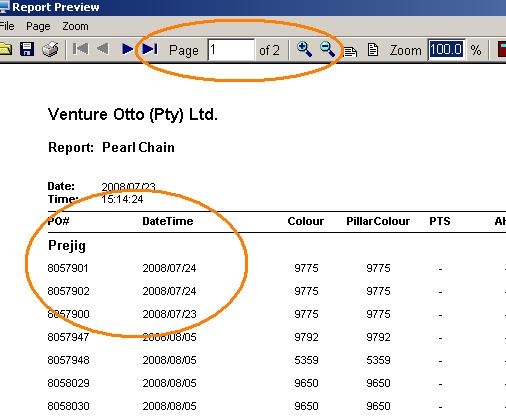The width and height of the screenshot is (506, 416).
Task: Open the File menu
Action: [7, 26]
